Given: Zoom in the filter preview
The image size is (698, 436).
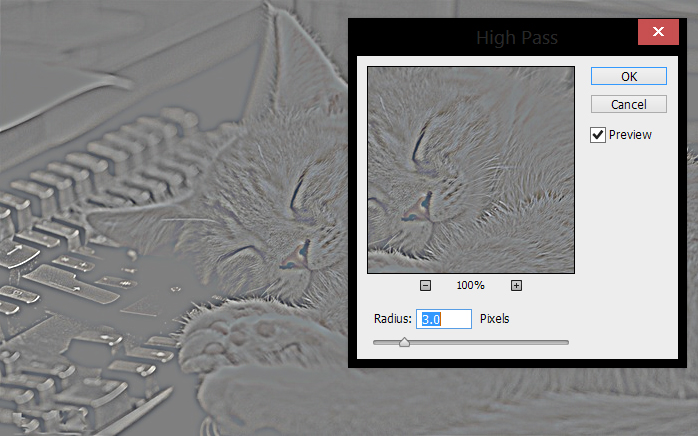Looking at the screenshot, I should [516, 285].
